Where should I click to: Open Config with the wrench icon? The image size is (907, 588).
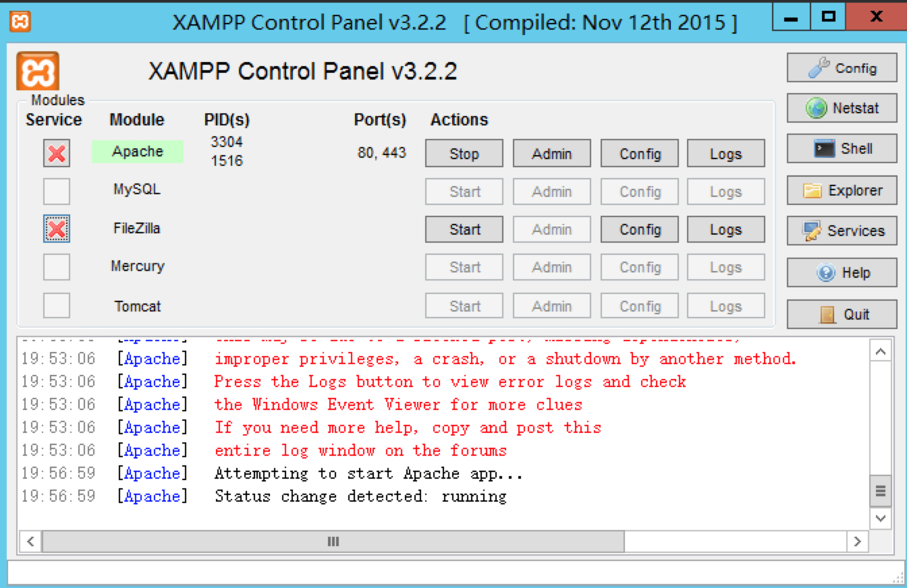point(842,68)
